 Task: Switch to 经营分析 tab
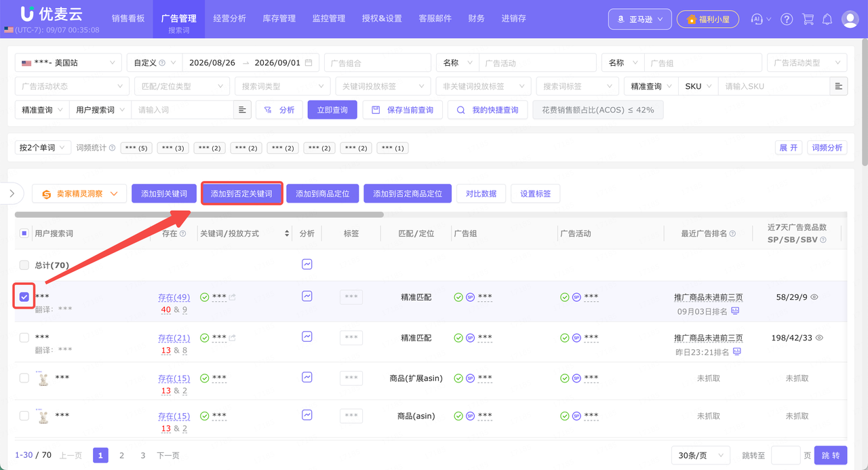click(229, 18)
